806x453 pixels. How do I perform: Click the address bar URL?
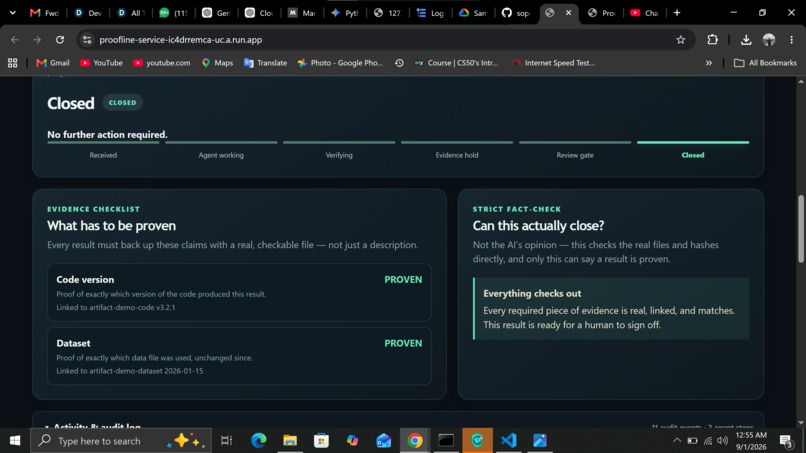coord(180,40)
